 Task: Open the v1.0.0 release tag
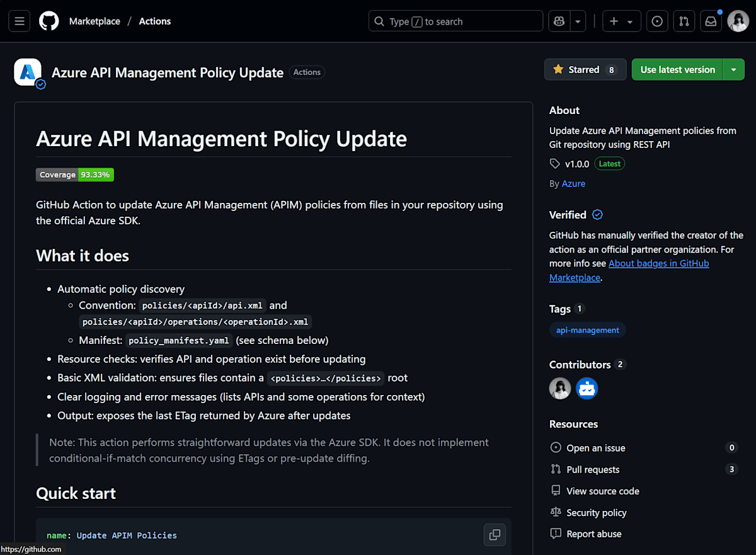click(x=576, y=164)
